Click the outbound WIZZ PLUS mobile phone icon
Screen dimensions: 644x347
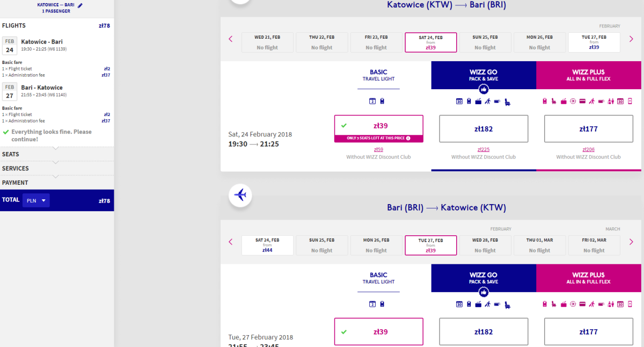tap(630, 101)
